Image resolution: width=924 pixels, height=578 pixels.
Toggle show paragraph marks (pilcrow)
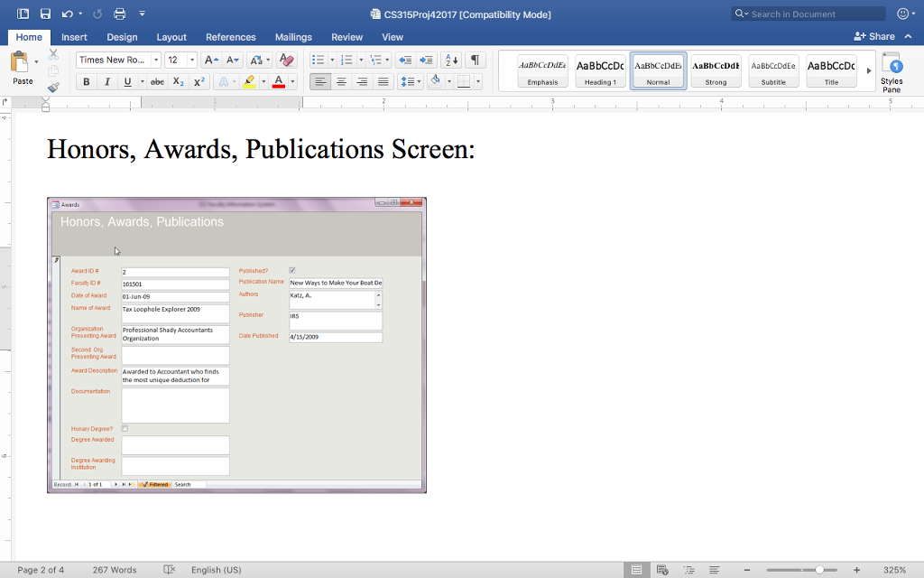click(x=476, y=60)
